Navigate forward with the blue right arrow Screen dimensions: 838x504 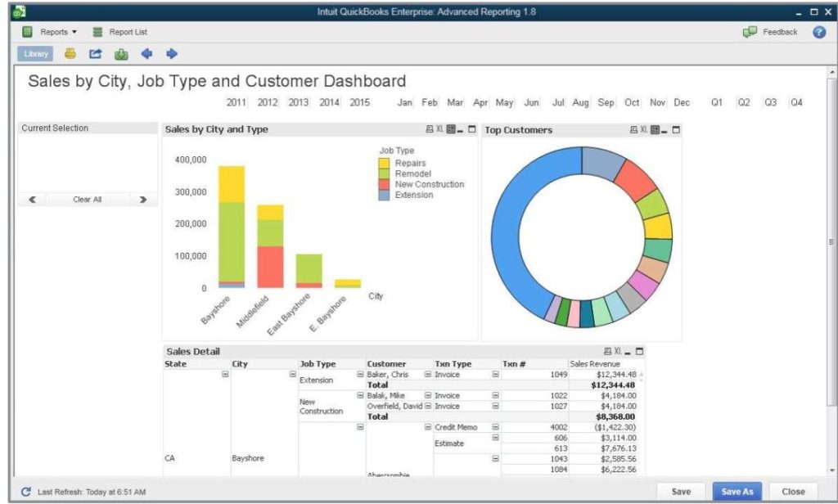pyautogui.click(x=172, y=55)
